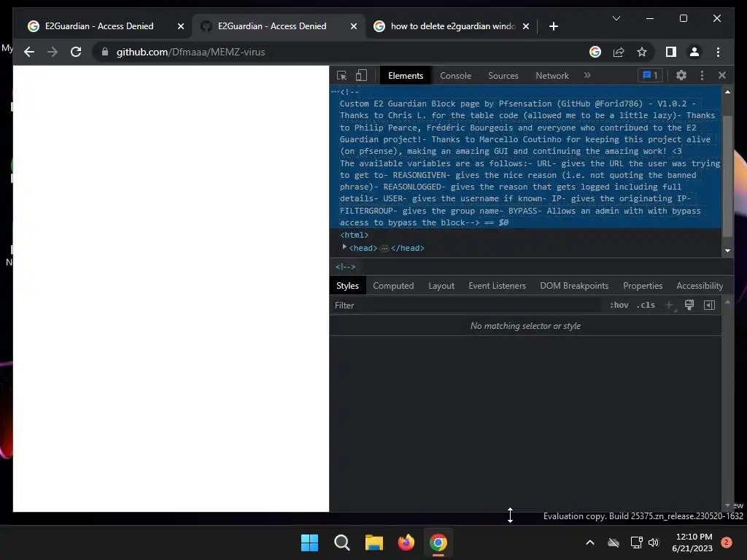Image resolution: width=747 pixels, height=560 pixels.
Task: Switch to the first E2Guardian - Access Denied tab
Action: coord(99,26)
